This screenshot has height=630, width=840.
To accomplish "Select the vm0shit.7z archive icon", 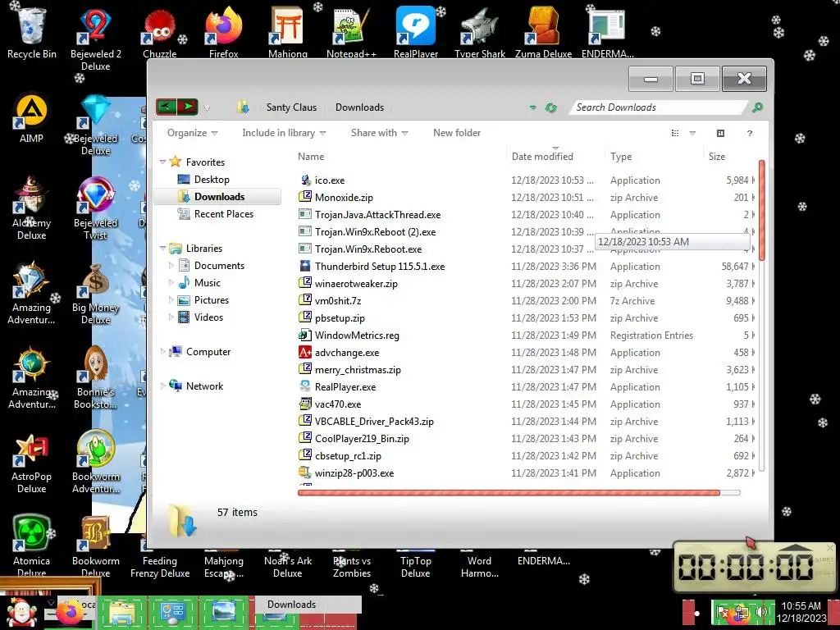I will click(305, 300).
